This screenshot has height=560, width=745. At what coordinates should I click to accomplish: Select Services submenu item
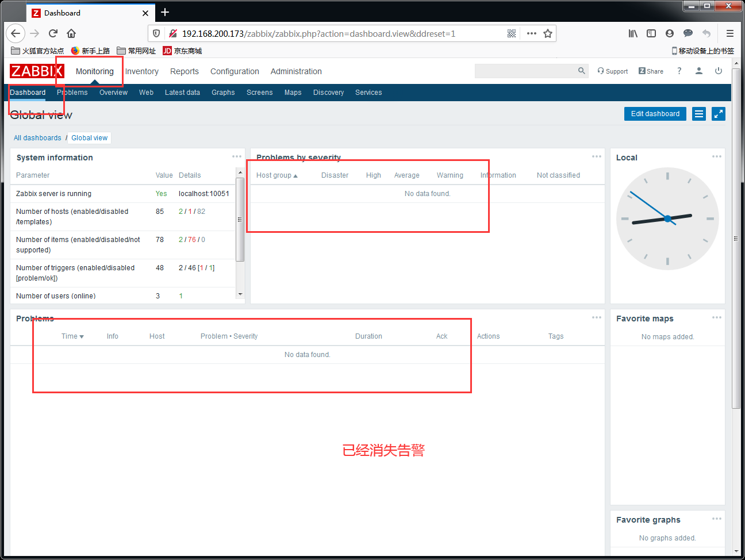click(368, 93)
